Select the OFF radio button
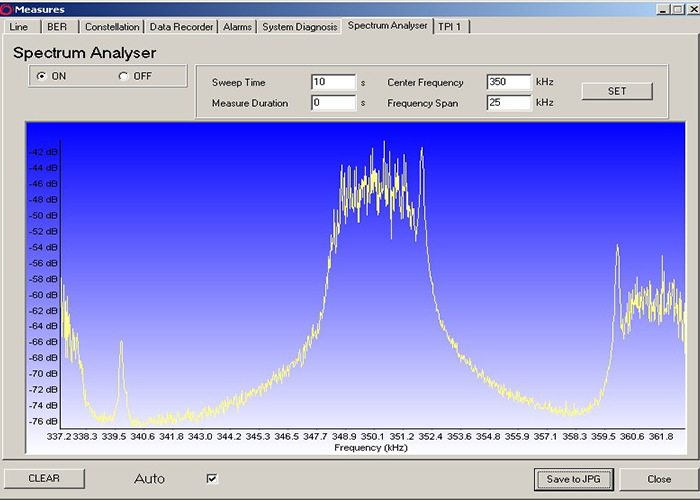The height and width of the screenshot is (500, 700). coord(124,77)
